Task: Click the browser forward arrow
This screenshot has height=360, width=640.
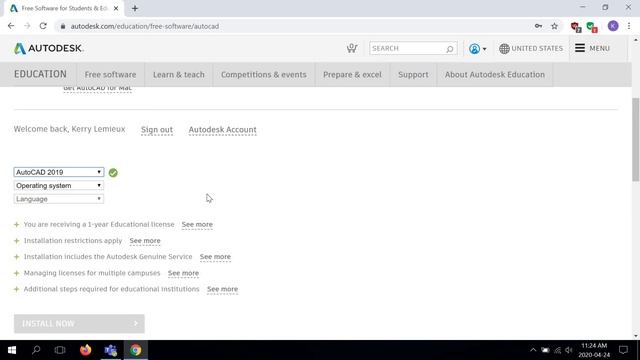Action: click(x=27, y=26)
